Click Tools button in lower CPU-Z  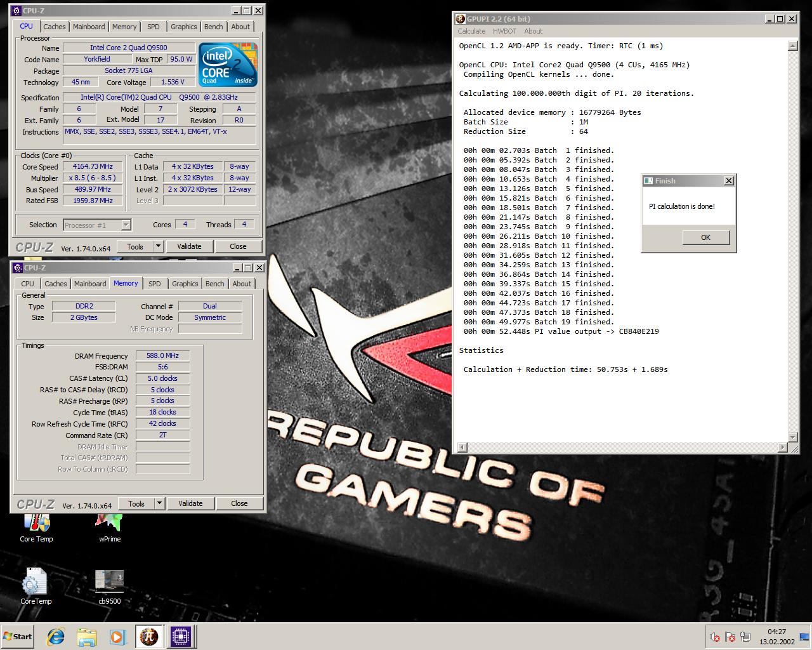(x=136, y=503)
